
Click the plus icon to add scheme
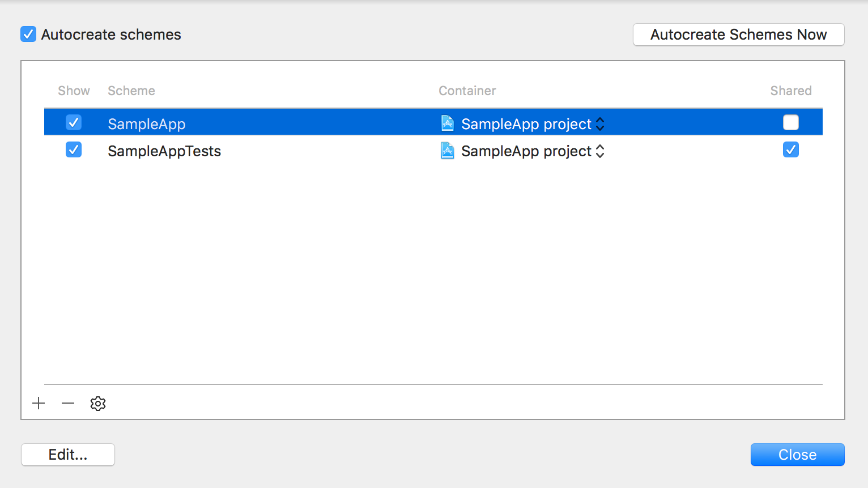click(39, 403)
